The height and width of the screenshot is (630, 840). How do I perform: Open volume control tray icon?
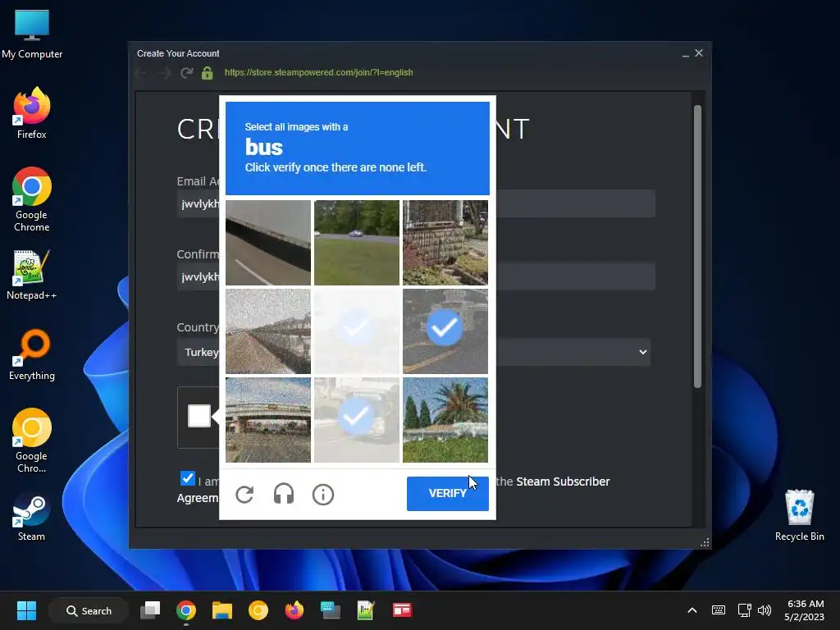(x=765, y=610)
